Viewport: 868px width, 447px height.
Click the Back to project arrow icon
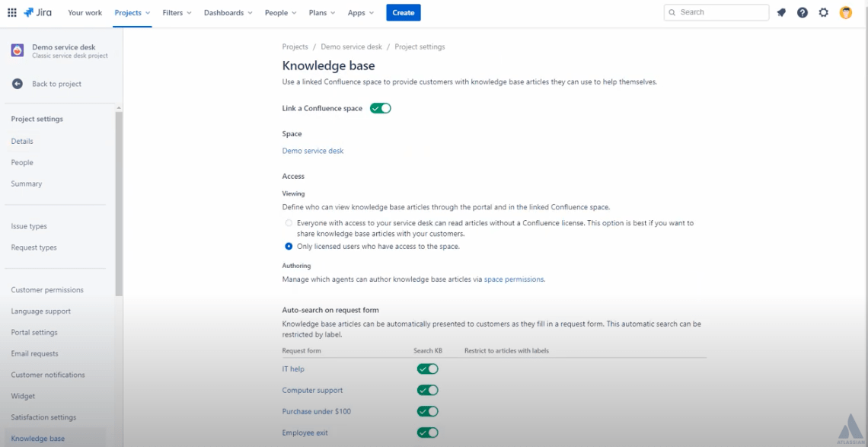[x=18, y=84]
